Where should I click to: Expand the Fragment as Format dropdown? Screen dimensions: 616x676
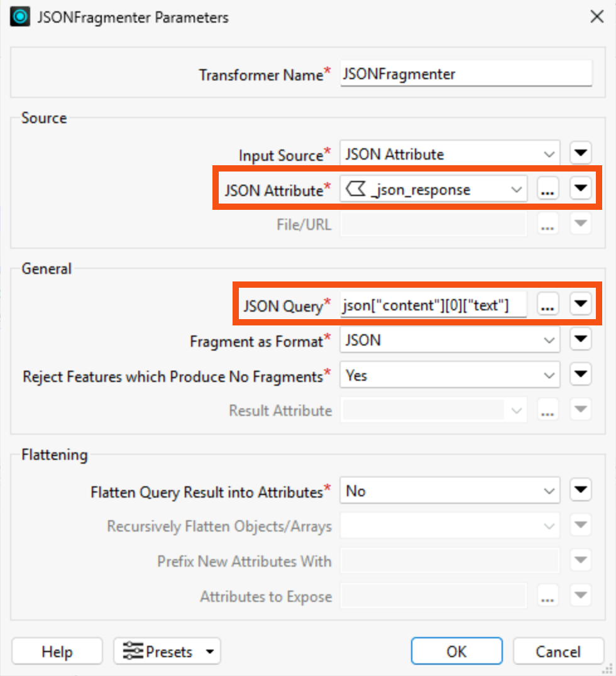pos(450,339)
